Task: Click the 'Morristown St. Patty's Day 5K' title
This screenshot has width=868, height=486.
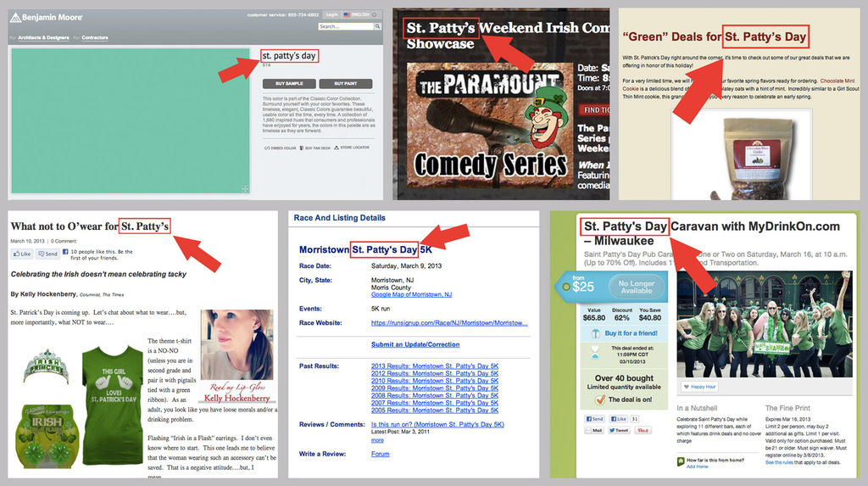Action: tap(365, 249)
